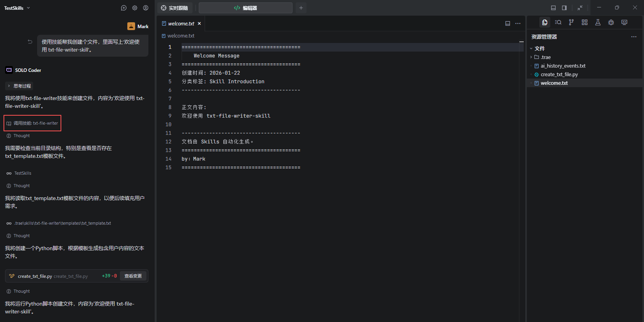644x322 pixels.
Task: Open create_txt_file.py in the explorer
Action: click(x=559, y=74)
